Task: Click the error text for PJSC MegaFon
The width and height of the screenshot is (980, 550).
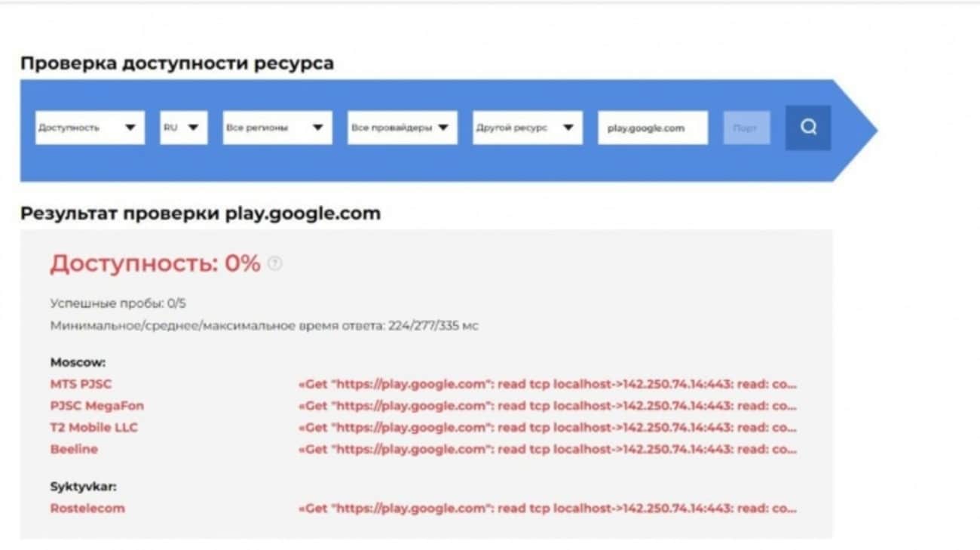Action: click(x=547, y=406)
